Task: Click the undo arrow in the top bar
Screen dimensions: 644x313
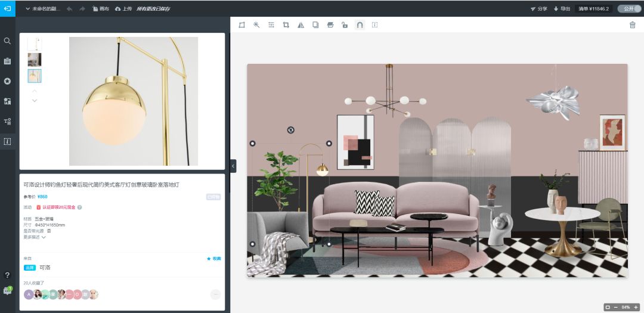Action: point(69,8)
